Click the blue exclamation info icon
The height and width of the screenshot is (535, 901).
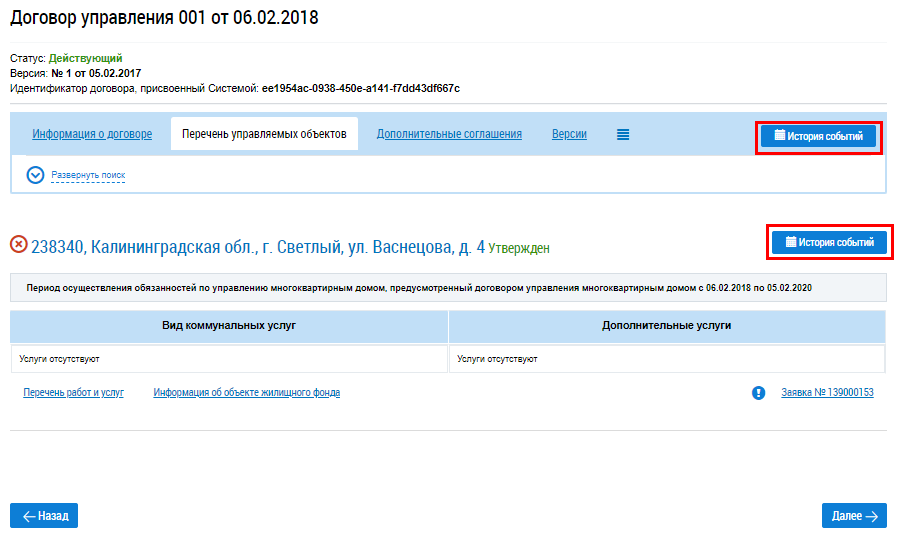758,392
